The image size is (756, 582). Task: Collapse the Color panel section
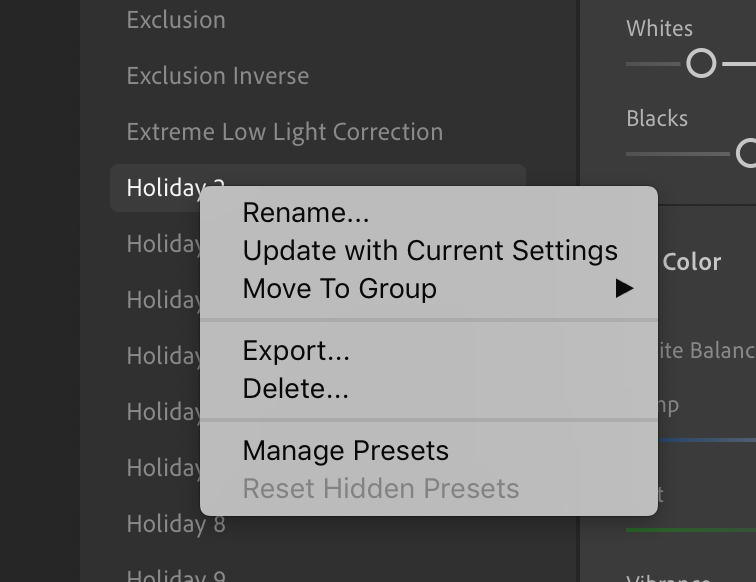click(691, 262)
